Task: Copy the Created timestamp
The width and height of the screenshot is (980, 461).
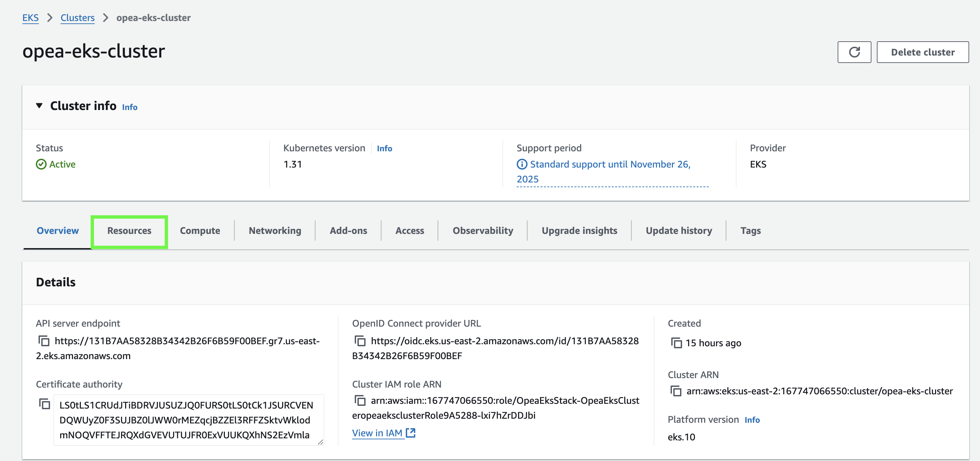Action: coord(676,343)
